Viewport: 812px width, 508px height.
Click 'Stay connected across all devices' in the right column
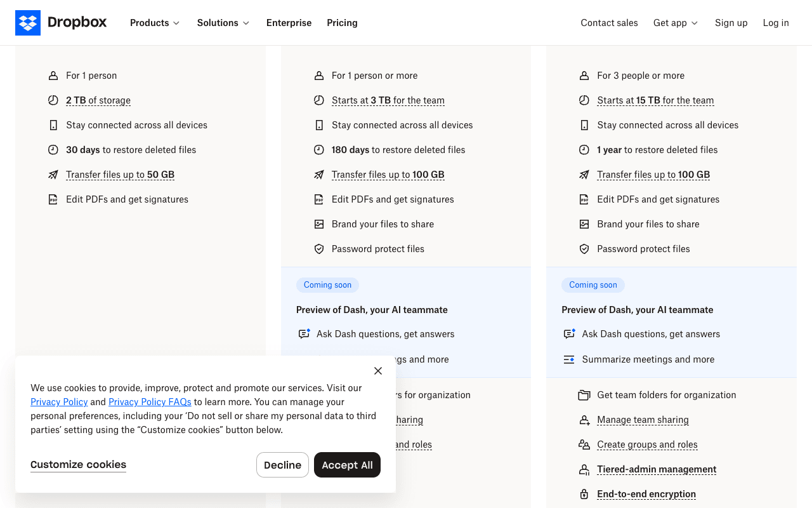[x=668, y=125]
